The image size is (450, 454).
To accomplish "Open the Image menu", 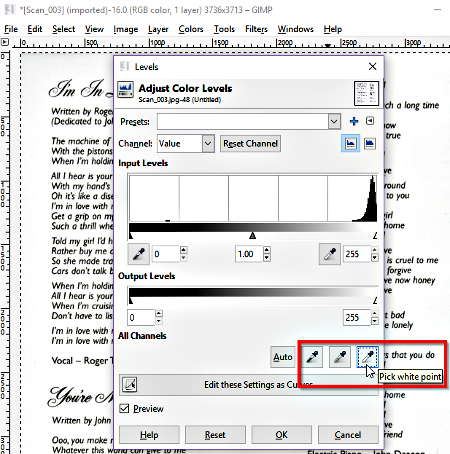I will pos(126,29).
